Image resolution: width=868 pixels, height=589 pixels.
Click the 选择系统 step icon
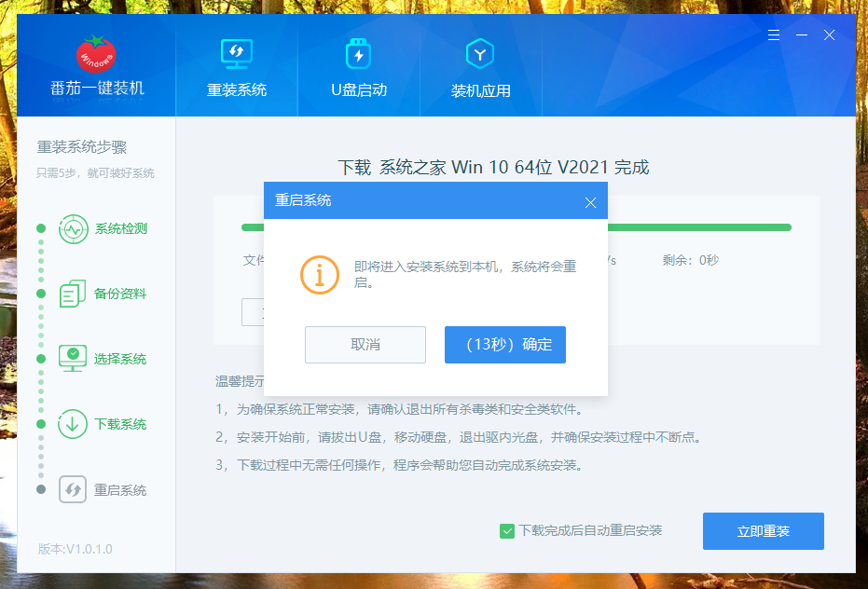pyautogui.click(x=73, y=359)
